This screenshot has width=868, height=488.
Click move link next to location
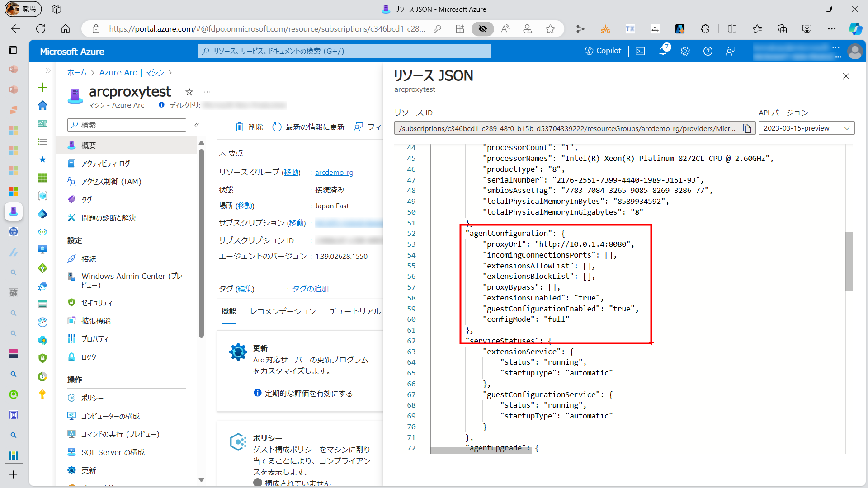pos(245,206)
